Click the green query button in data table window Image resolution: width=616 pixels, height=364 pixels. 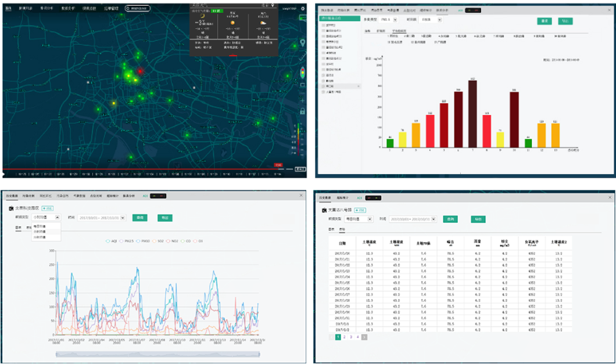[x=450, y=219]
